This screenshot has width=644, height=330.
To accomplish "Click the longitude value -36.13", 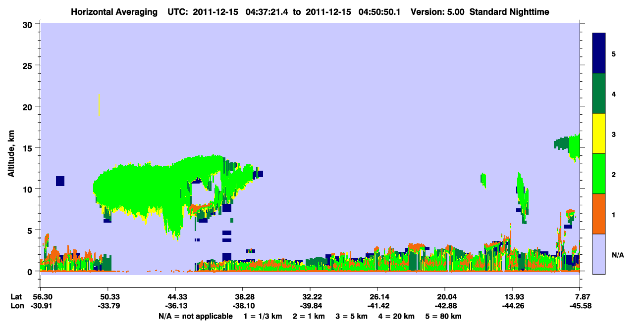I will pos(175,306).
